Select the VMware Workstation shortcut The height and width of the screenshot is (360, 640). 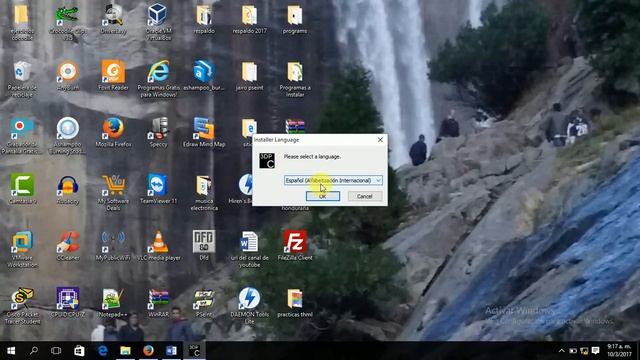click(x=22, y=249)
